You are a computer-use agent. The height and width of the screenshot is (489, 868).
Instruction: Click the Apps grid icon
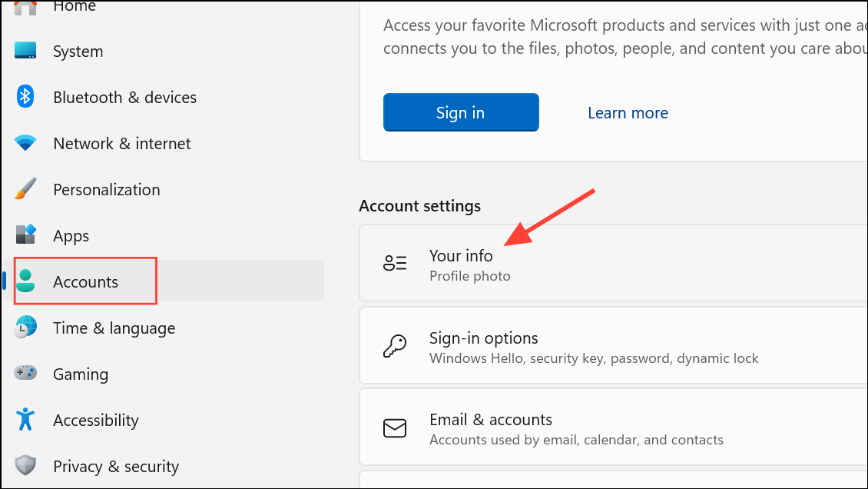pos(25,235)
